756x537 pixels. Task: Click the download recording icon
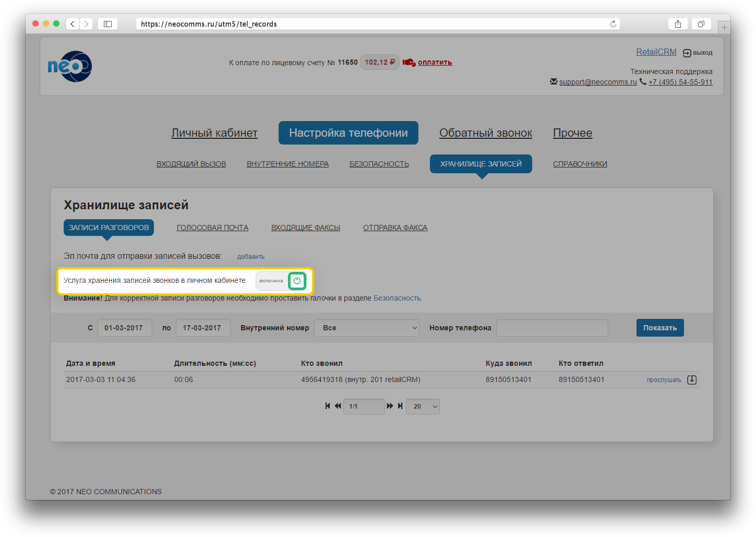[692, 380]
